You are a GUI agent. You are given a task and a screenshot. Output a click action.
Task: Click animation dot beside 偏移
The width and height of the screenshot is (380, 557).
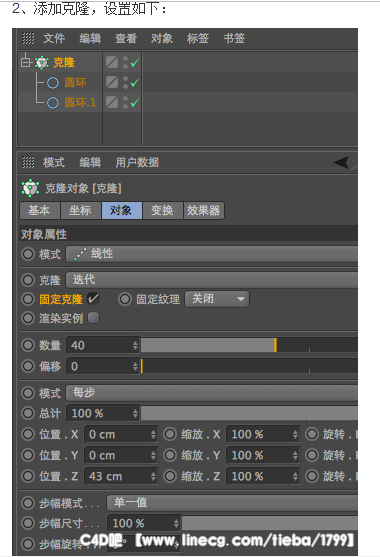[28, 366]
